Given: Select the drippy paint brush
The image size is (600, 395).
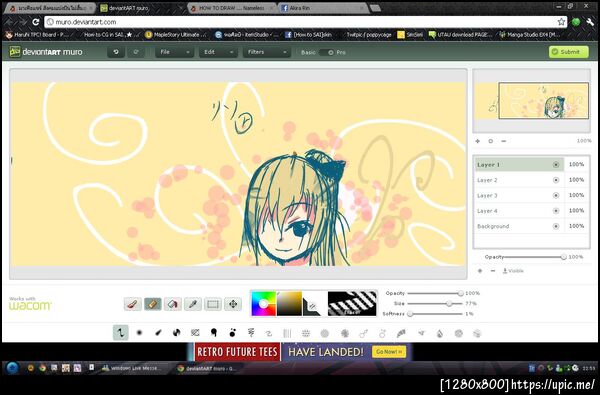Looking at the screenshot, I should tap(214, 333).
